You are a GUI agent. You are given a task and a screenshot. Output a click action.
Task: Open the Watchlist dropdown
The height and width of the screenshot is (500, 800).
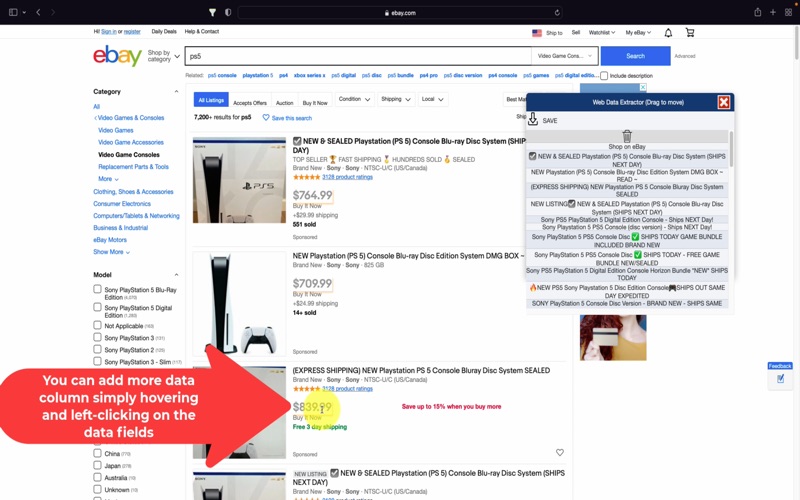coord(602,33)
